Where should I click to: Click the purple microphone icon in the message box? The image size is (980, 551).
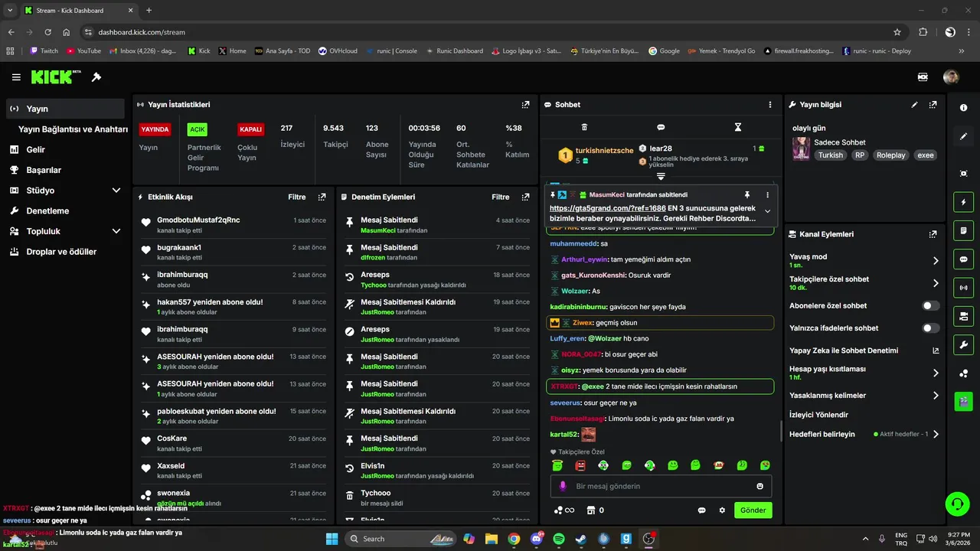(563, 486)
